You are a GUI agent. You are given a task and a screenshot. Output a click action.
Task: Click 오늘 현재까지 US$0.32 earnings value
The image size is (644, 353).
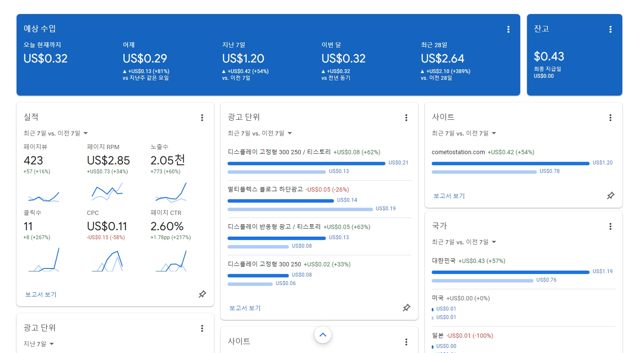[46, 59]
